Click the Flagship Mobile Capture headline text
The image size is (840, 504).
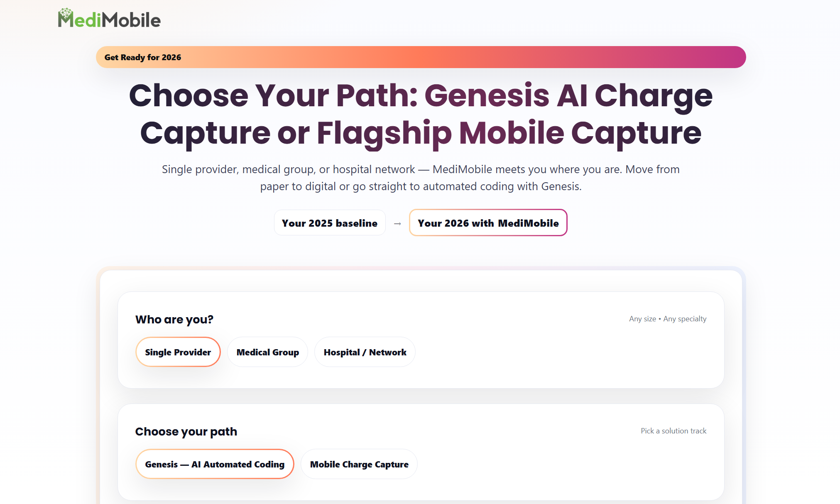point(509,133)
